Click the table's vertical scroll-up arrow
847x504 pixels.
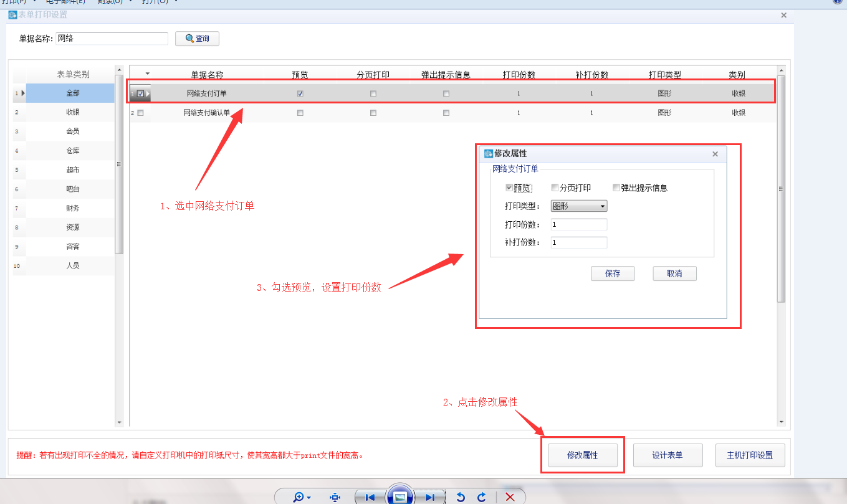tap(782, 70)
